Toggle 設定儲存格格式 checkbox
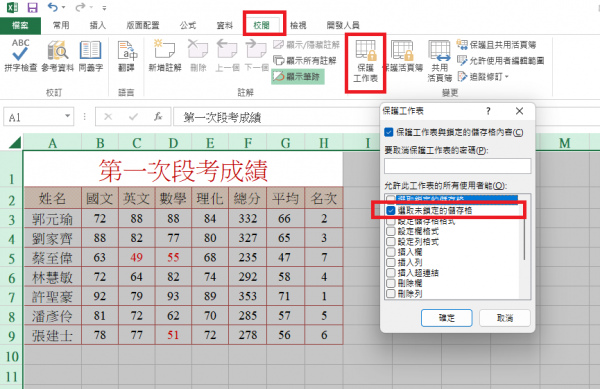Viewport: 600px width, 389px height. (391, 221)
